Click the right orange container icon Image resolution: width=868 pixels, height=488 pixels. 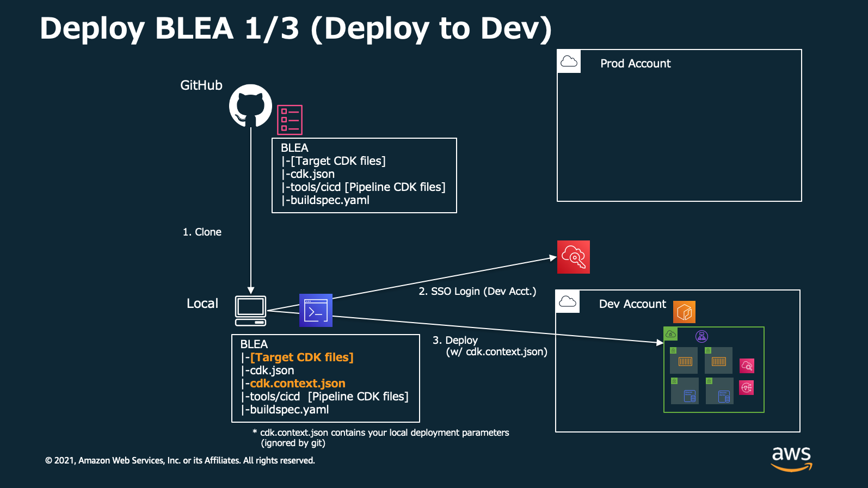point(719,361)
